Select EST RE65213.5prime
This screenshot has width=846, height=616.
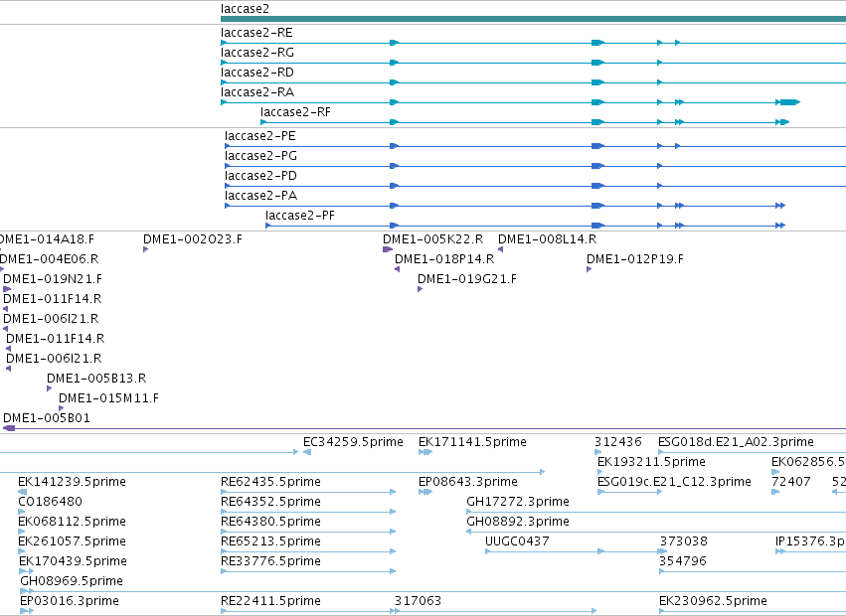tap(270, 541)
